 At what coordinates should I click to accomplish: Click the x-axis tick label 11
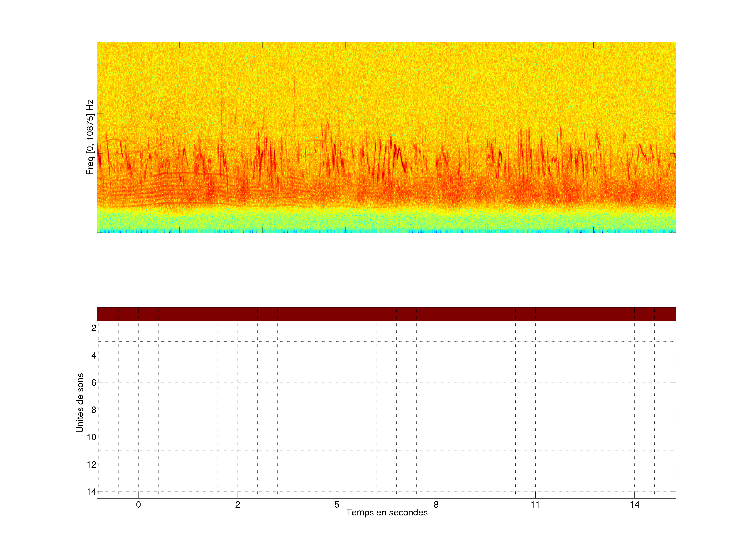pos(535,505)
